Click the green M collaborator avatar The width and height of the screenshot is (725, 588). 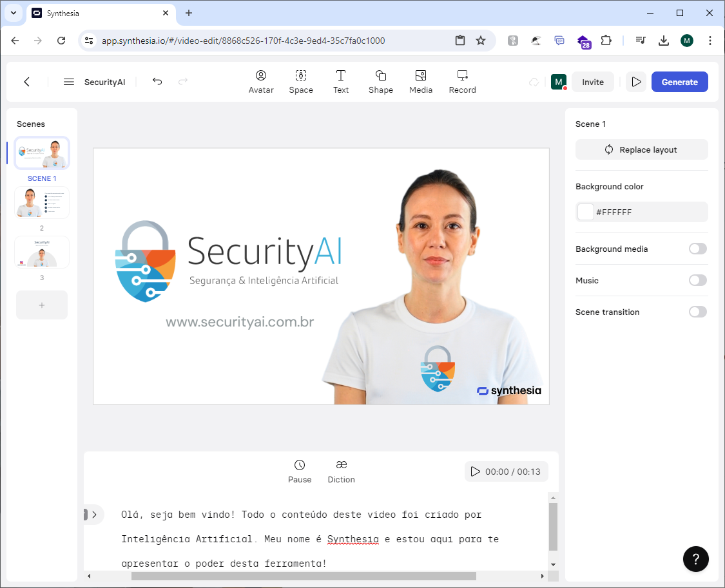559,82
